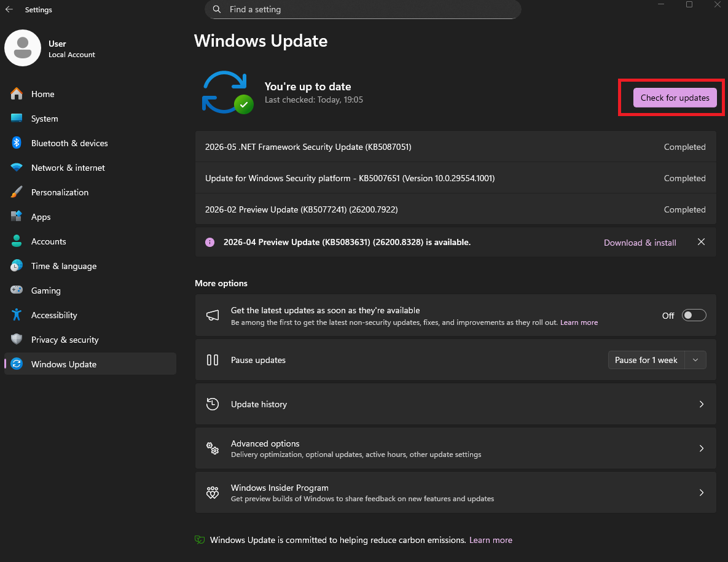Select Network & internet

pyautogui.click(x=90, y=168)
